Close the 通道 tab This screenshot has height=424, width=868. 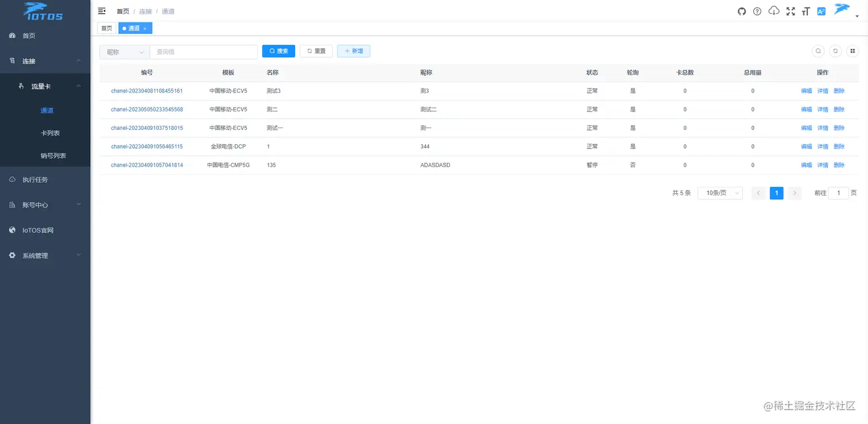point(145,29)
